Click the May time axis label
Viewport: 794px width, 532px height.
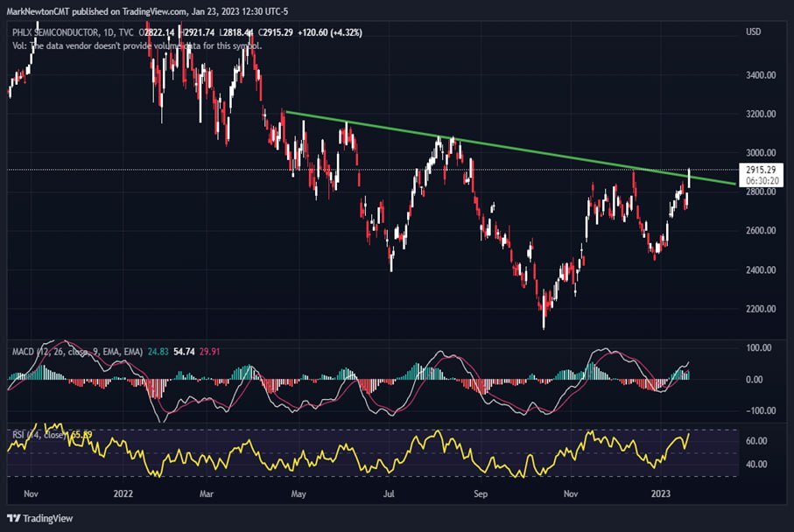pyautogui.click(x=299, y=493)
